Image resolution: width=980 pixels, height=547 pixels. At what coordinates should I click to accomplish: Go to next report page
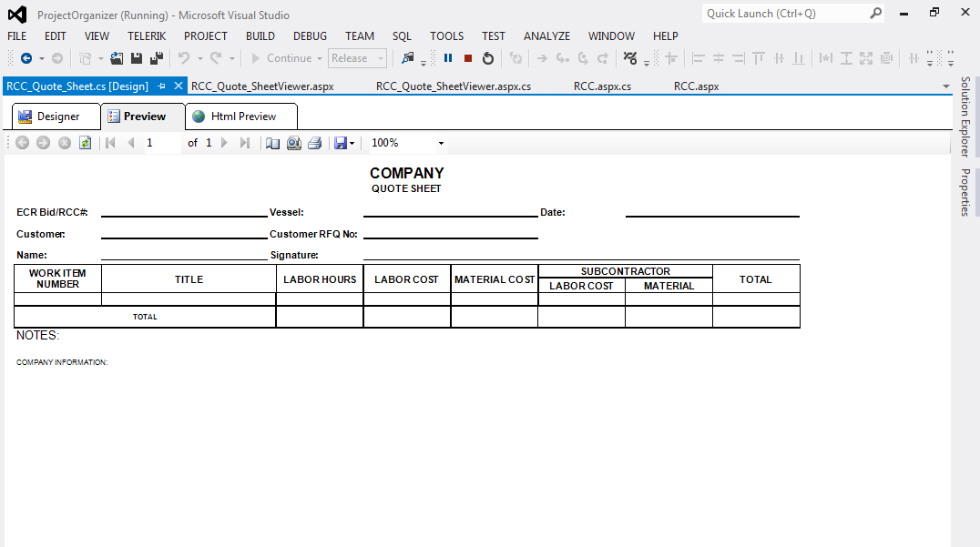pyautogui.click(x=224, y=143)
